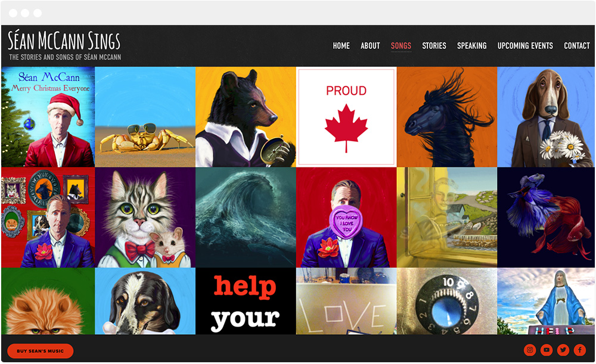Navigate to Stories
Image resolution: width=596 pixels, height=364 pixels.
[434, 46]
